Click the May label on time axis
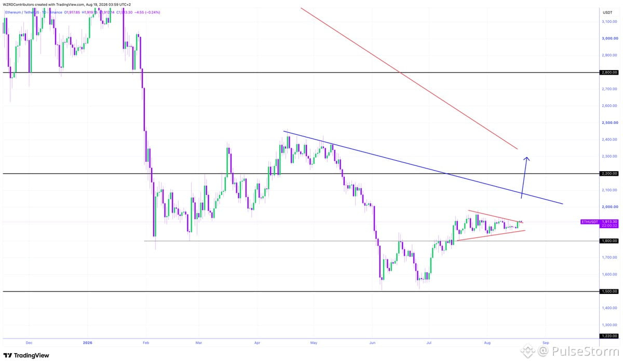 (313, 343)
